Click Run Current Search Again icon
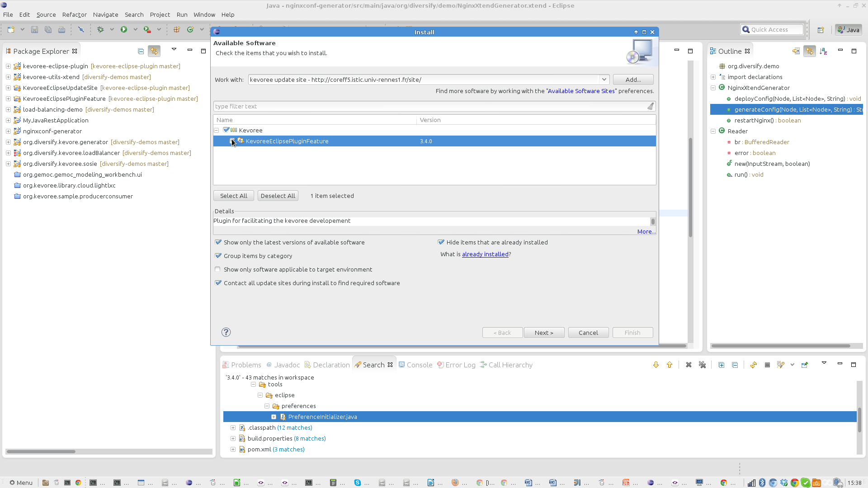 click(x=754, y=365)
